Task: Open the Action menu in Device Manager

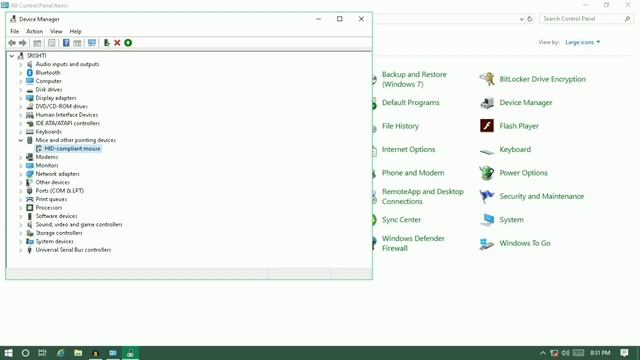Action: click(x=34, y=31)
